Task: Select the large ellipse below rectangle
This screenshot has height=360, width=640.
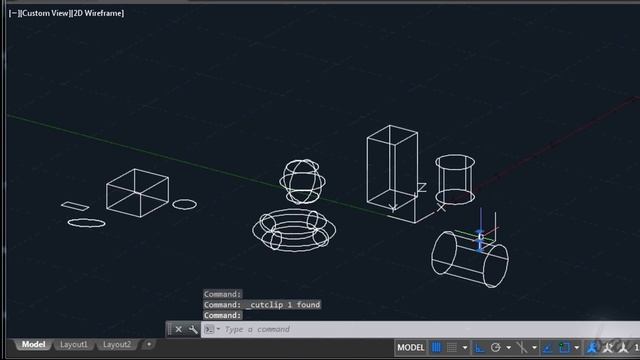Action: (87, 223)
